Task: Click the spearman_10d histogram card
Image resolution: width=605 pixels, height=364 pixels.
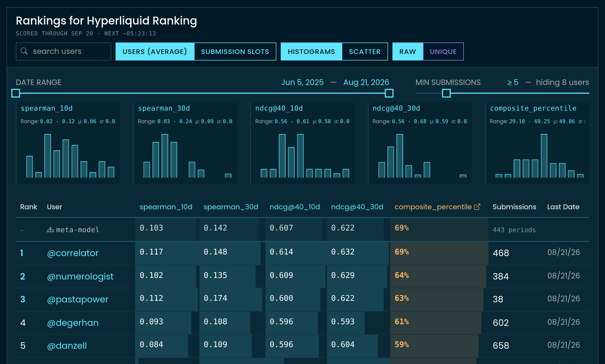Action: (68, 143)
